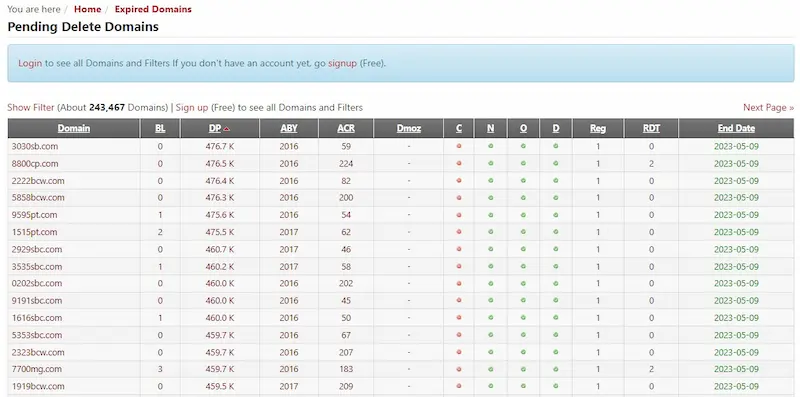The width and height of the screenshot is (800, 397).
Task: Click green O status dot for 2222bcw.com
Action: [x=523, y=181]
